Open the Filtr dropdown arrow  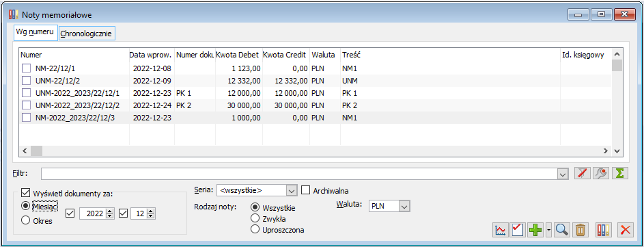click(x=562, y=174)
